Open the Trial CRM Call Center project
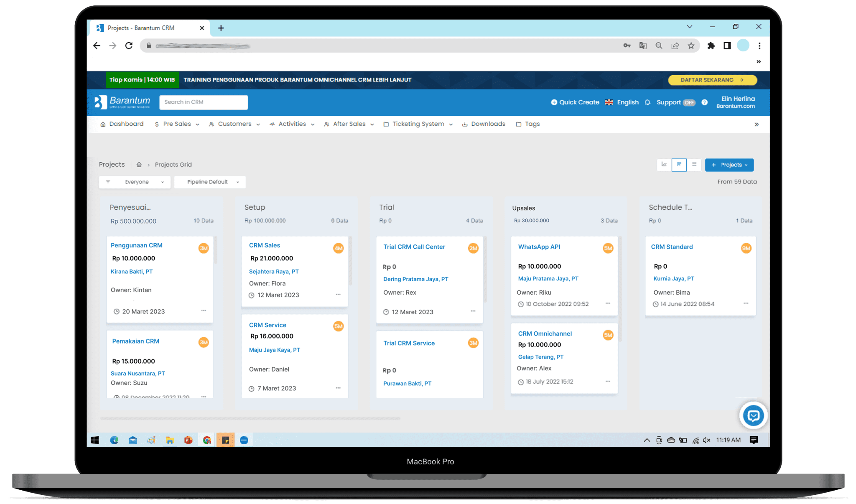 coord(414,247)
